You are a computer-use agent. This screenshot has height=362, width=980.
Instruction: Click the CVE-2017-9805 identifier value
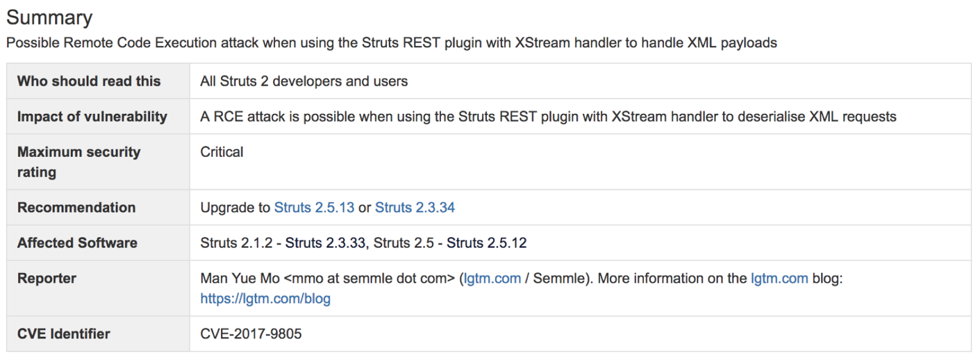point(251,334)
